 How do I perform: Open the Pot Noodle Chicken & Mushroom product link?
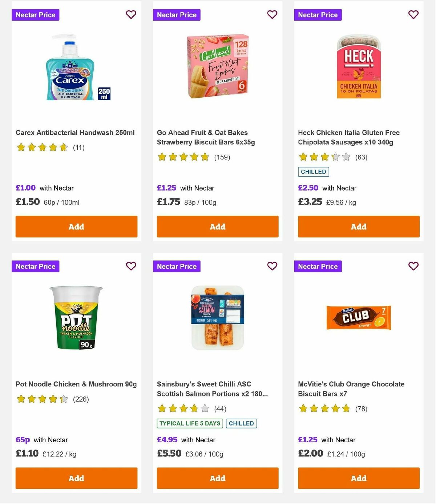76,384
